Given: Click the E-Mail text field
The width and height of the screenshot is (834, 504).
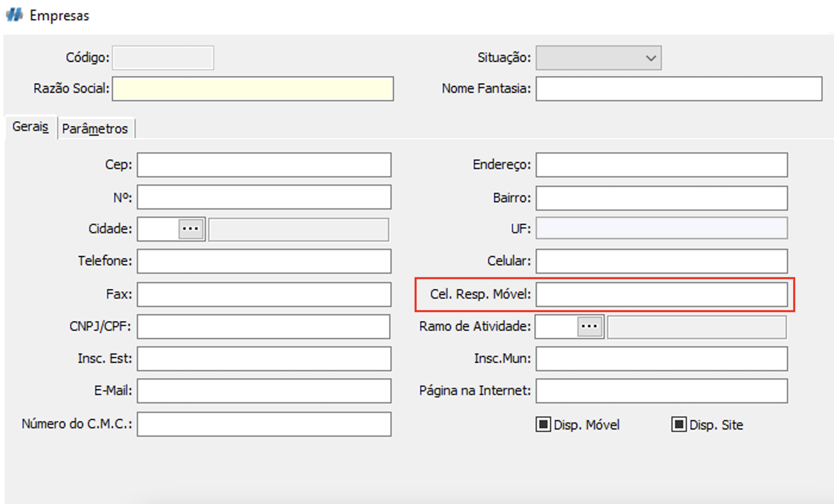Looking at the screenshot, I should coord(264,391).
